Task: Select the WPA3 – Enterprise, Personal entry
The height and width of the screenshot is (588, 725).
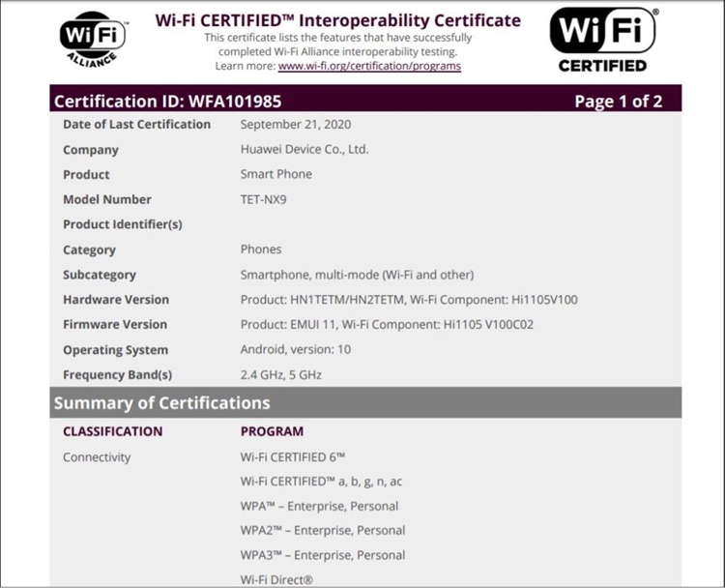Action: 322,555
